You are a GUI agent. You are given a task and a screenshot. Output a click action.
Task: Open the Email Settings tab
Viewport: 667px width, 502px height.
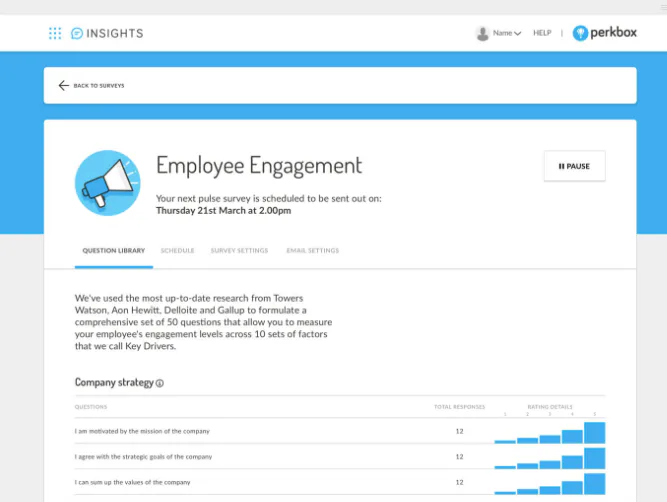tap(313, 251)
